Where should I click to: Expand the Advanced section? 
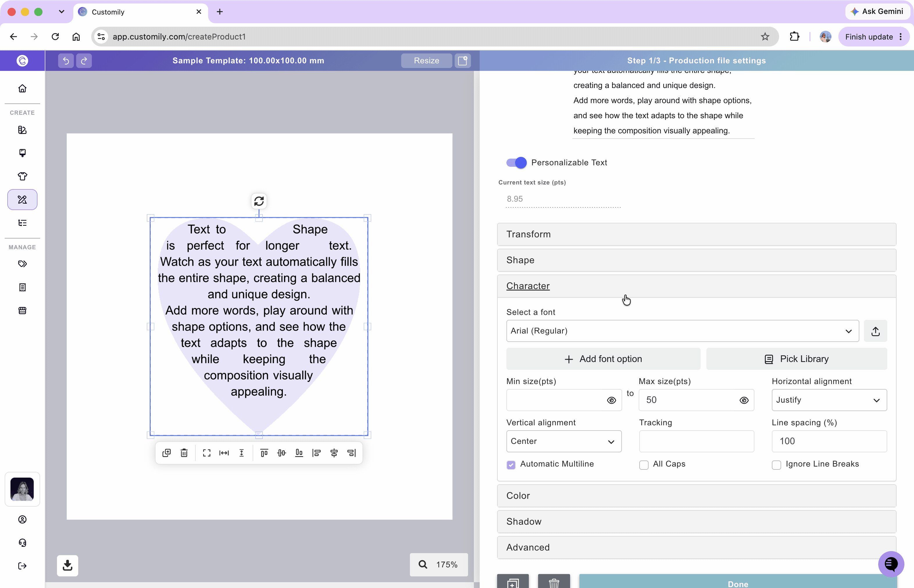[x=697, y=548]
